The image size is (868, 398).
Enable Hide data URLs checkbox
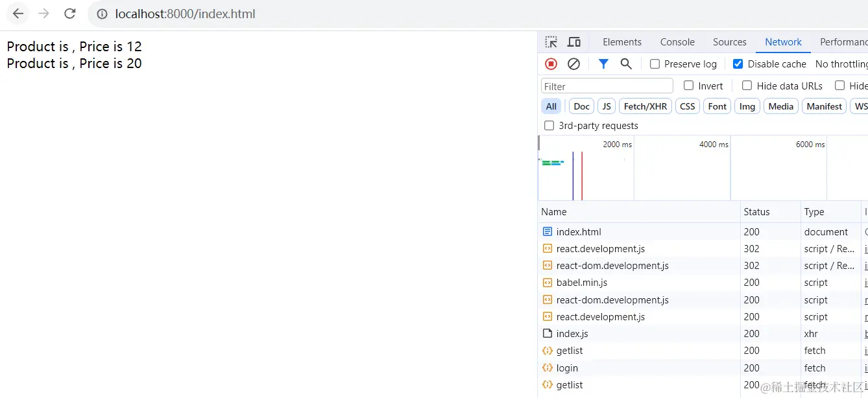click(747, 86)
